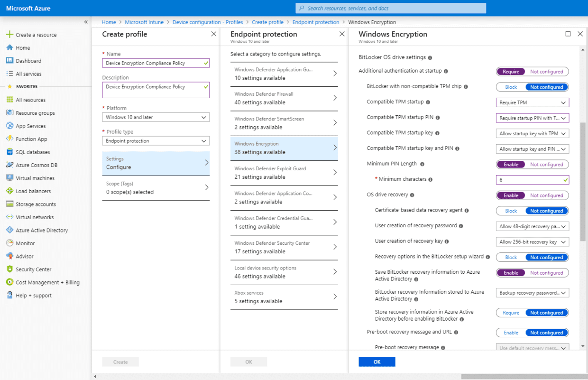
Task: Open the User creation of recovery key dropdown
Action: [x=532, y=241]
